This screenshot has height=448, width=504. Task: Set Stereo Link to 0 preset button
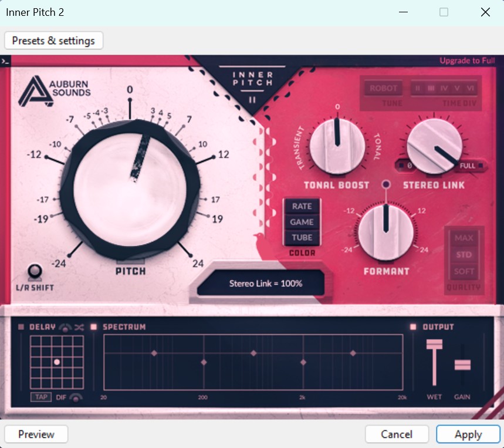click(405, 166)
